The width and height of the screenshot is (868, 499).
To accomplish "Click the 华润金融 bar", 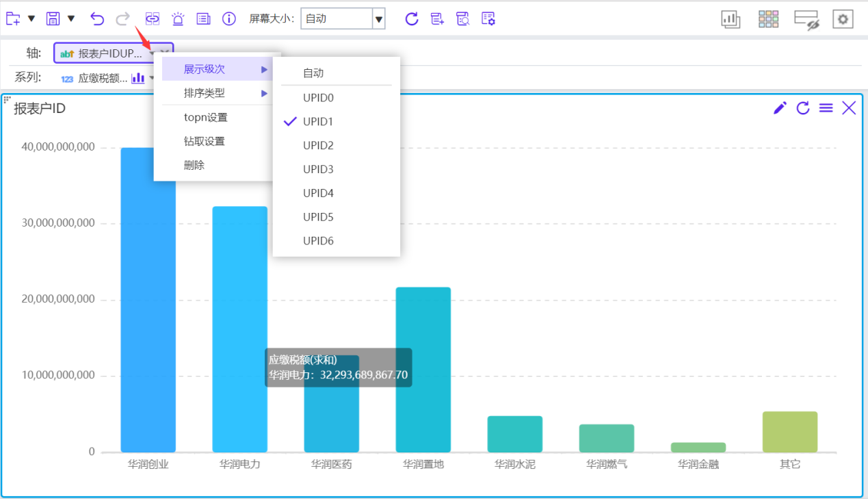I will pos(698,448).
